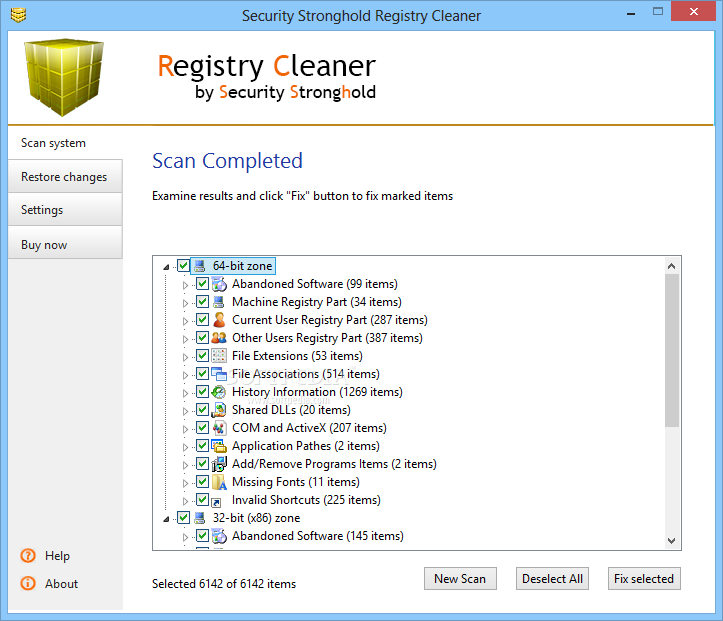Click the results list scrollbar thumb
This screenshot has width=723, height=621.
(672, 350)
